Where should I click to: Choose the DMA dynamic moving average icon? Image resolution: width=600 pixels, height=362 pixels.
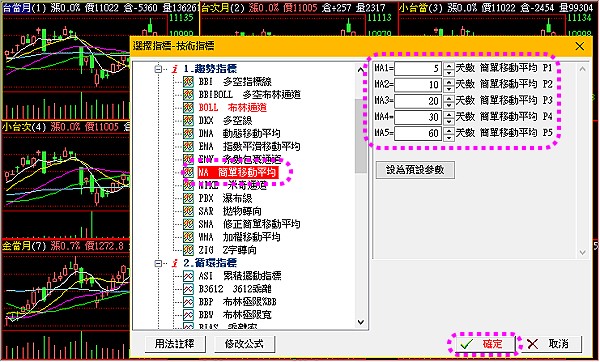[188, 133]
